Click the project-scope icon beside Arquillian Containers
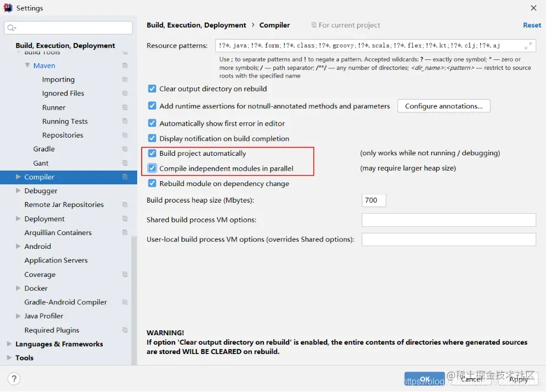Viewport: 546px width, 392px height. click(125, 232)
